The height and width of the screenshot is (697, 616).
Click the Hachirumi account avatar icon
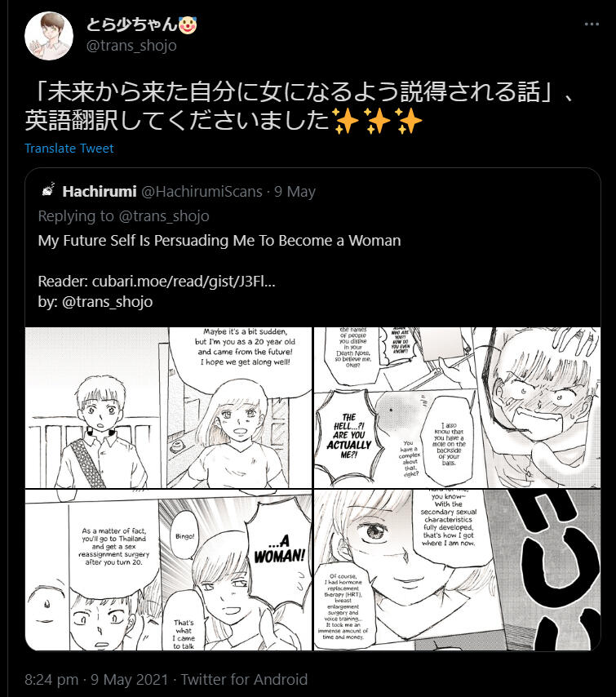pyautogui.click(x=48, y=190)
